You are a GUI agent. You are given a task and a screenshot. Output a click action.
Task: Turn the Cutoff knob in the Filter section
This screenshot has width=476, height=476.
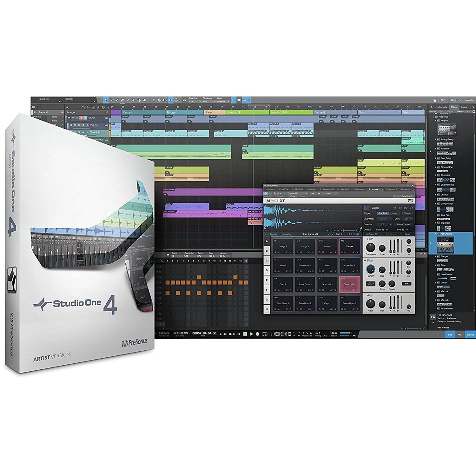coord(370,268)
